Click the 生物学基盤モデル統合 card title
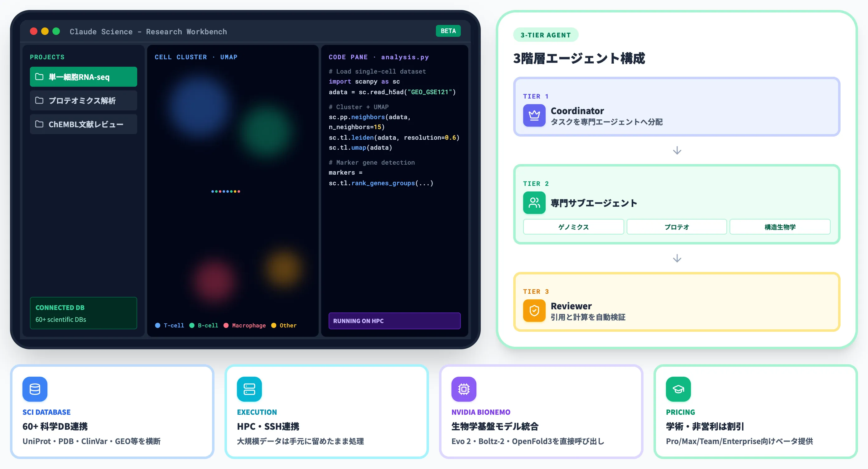 (x=495, y=426)
